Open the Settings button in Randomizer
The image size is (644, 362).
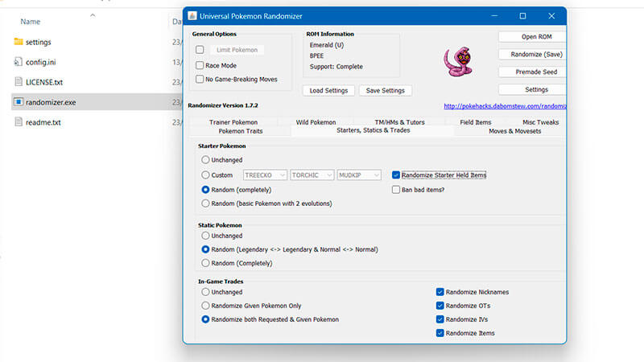pyautogui.click(x=532, y=89)
